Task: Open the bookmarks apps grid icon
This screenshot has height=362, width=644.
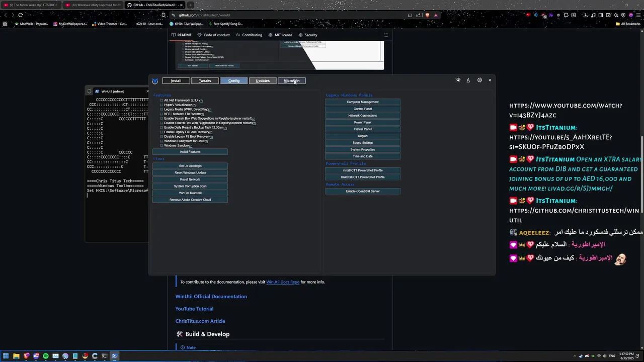Action: point(5,24)
